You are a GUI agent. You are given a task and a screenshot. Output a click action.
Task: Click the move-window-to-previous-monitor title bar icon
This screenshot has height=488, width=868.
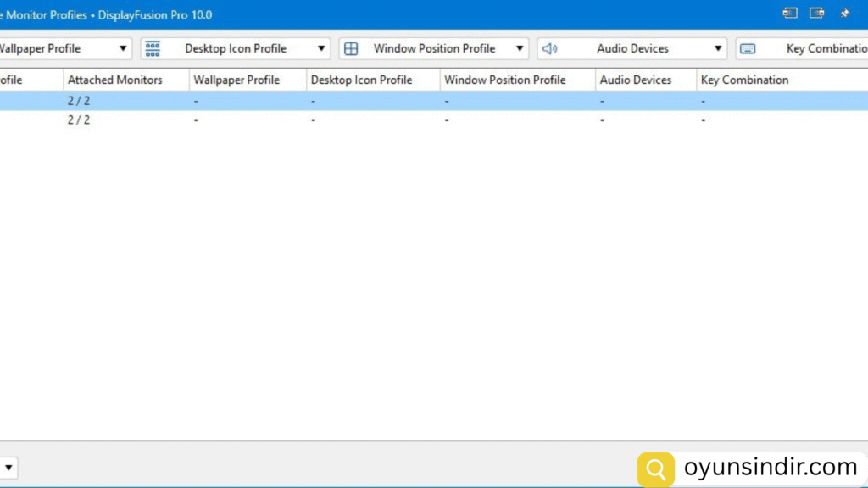[x=790, y=14]
